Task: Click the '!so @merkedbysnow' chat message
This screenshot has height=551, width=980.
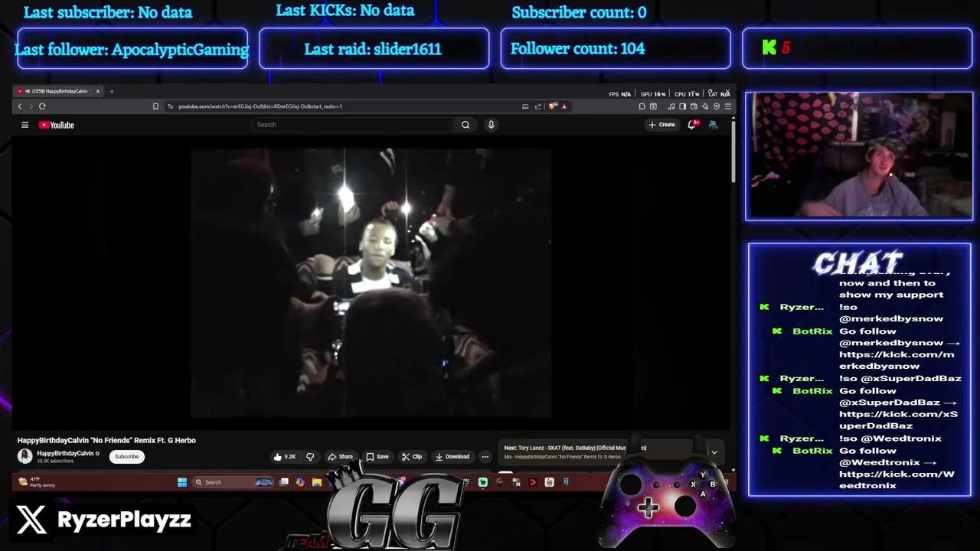Action: (x=891, y=313)
